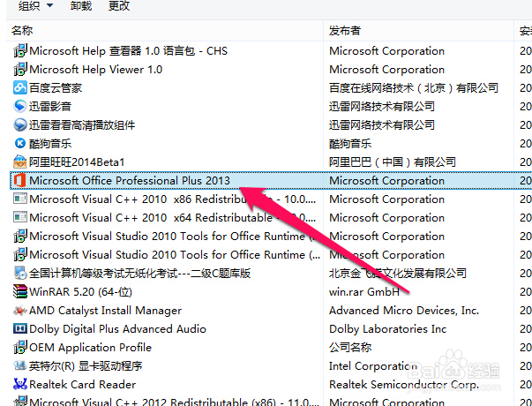Click the 更改 toolbar button
Viewport: 532px width, 406px height.
click(x=119, y=5)
